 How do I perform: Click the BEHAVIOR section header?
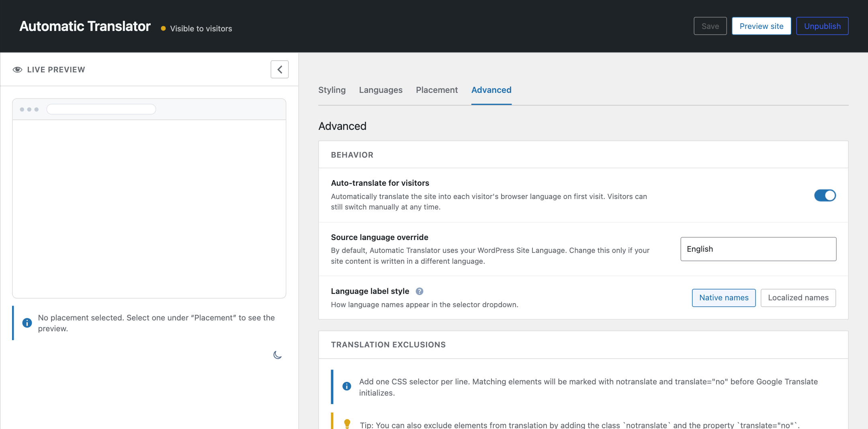(352, 155)
